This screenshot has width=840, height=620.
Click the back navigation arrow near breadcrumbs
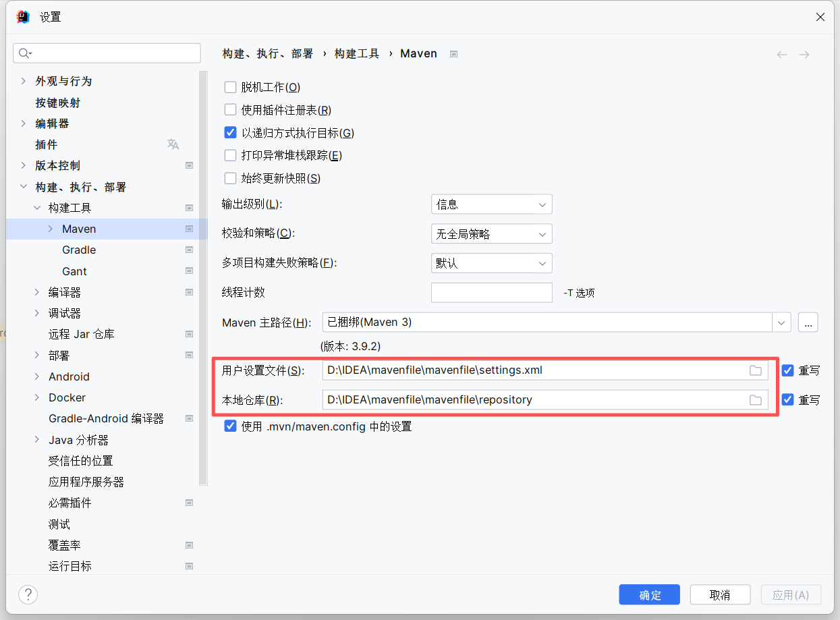[x=782, y=53]
